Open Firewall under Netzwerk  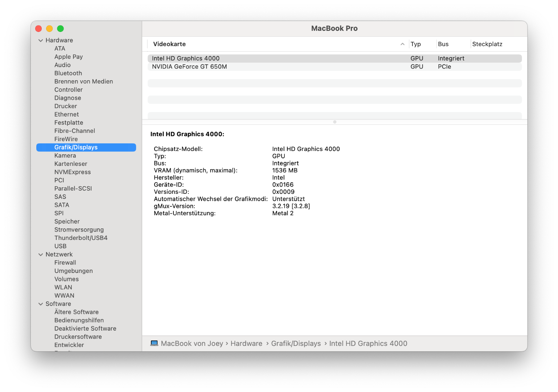tap(65, 262)
